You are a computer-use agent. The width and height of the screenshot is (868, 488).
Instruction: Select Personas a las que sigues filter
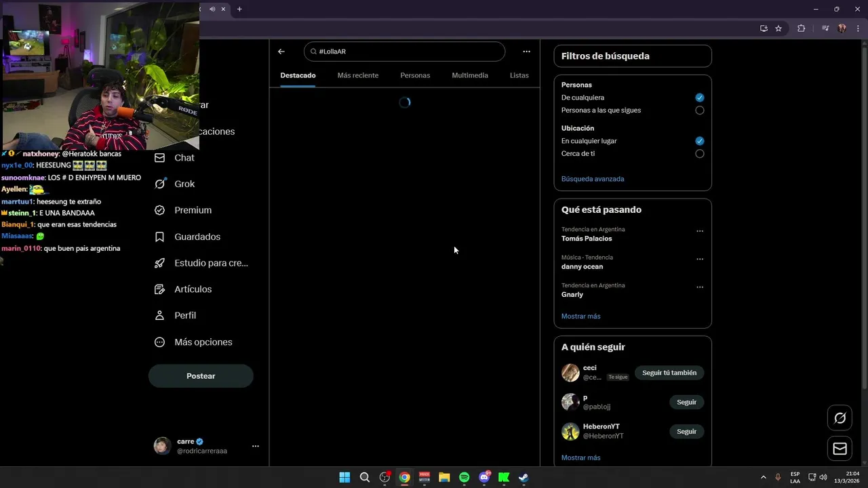[x=700, y=110]
